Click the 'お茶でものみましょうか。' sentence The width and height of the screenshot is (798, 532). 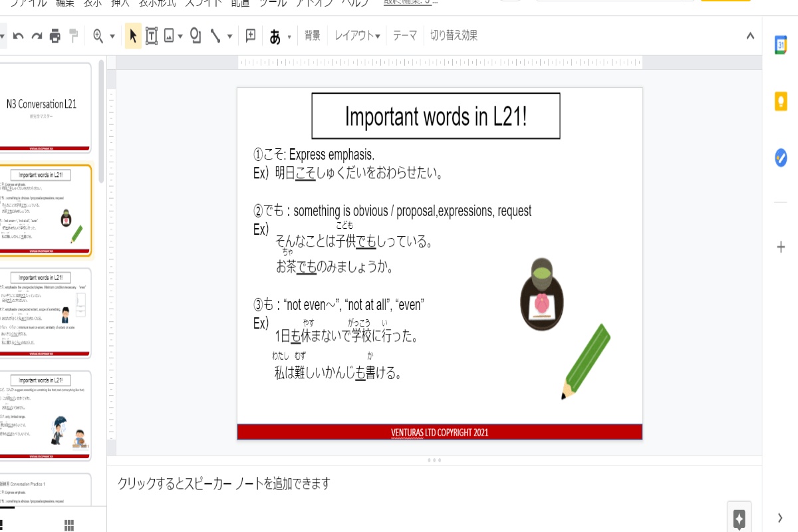point(335,267)
